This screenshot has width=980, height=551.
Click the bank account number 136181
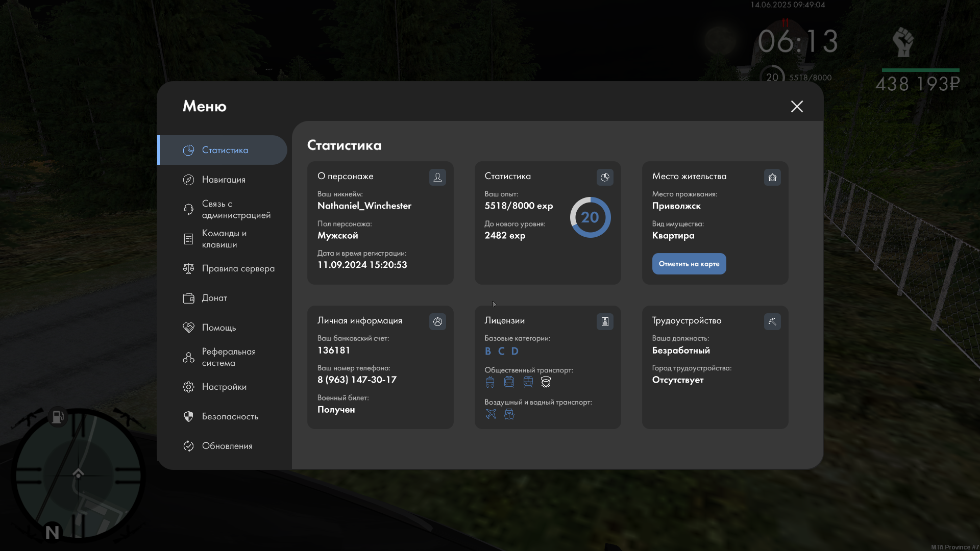(x=334, y=350)
